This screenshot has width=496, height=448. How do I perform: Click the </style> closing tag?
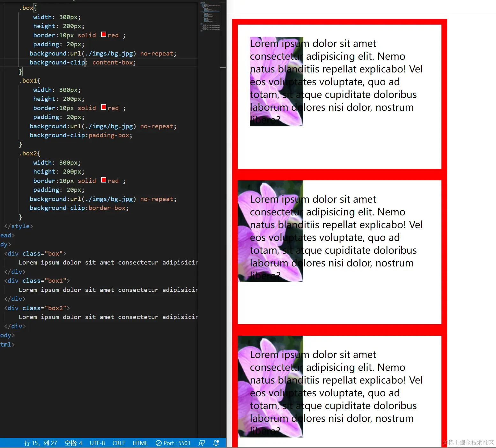coord(19,226)
